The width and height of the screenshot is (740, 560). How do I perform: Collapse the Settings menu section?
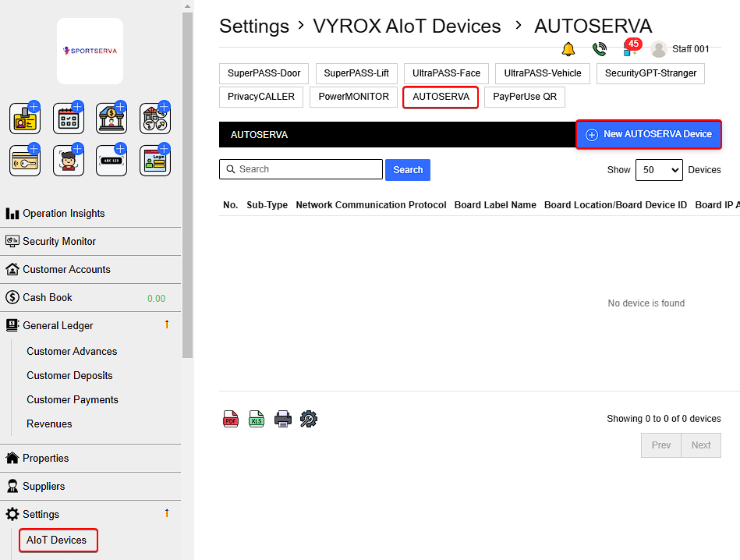tap(166, 514)
